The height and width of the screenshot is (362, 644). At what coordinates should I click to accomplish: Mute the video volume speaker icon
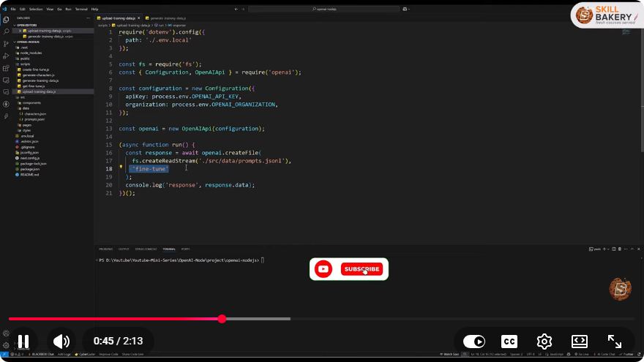61,341
